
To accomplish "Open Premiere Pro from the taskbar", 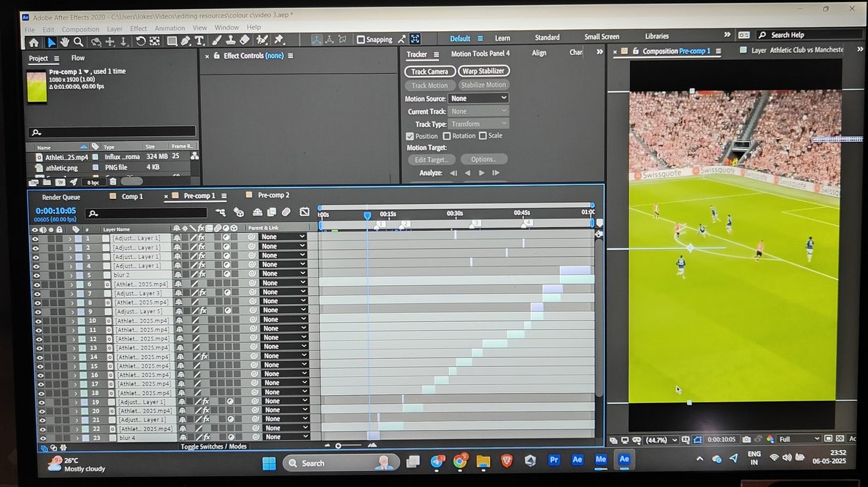I will tap(555, 460).
